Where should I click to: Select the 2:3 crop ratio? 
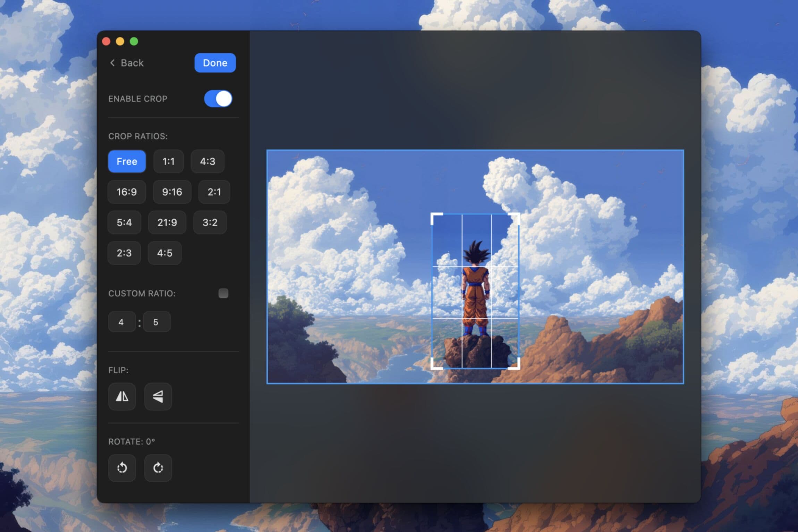point(124,253)
